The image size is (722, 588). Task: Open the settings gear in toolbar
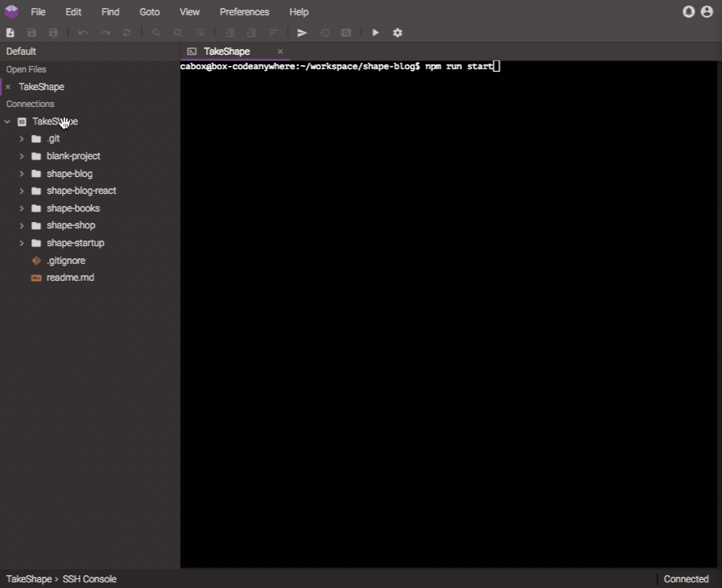click(x=398, y=33)
